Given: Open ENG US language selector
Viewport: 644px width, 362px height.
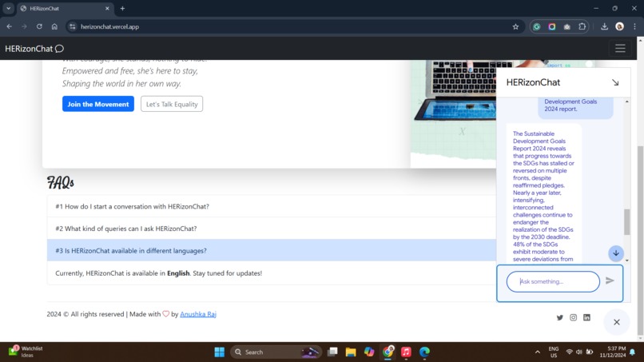Looking at the screenshot, I should pyautogui.click(x=553, y=352).
